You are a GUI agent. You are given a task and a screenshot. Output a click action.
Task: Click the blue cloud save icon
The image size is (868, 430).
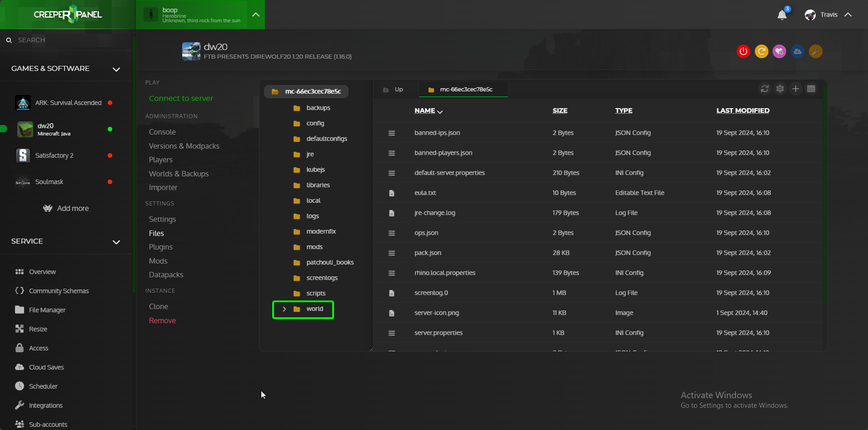(x=798, y=51)
